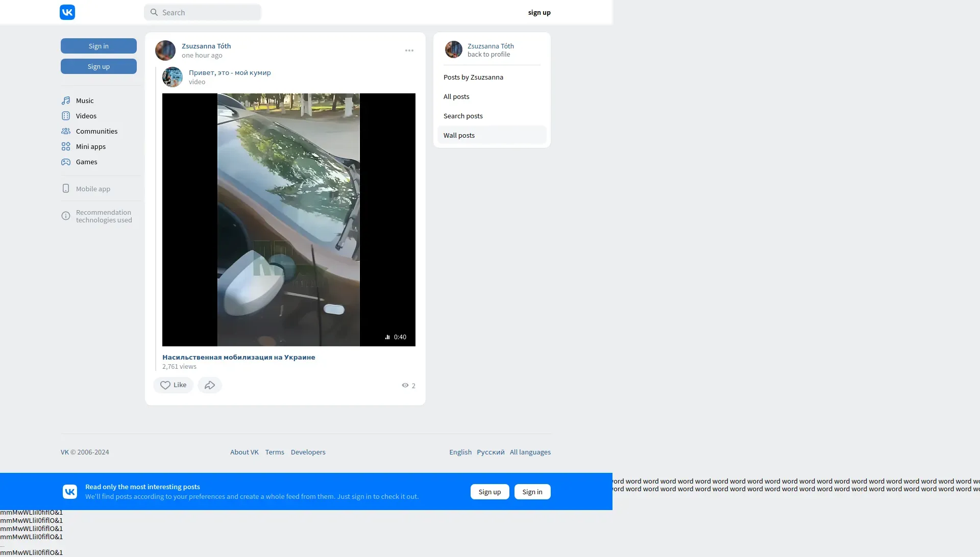Screen dimensions: 980x557
Task: Click the share arrow icon on post
Action: click(x=210, y=385)
